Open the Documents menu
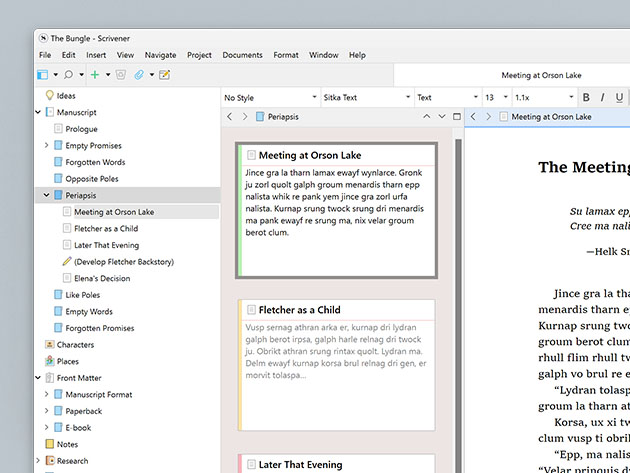 (242, 55)
